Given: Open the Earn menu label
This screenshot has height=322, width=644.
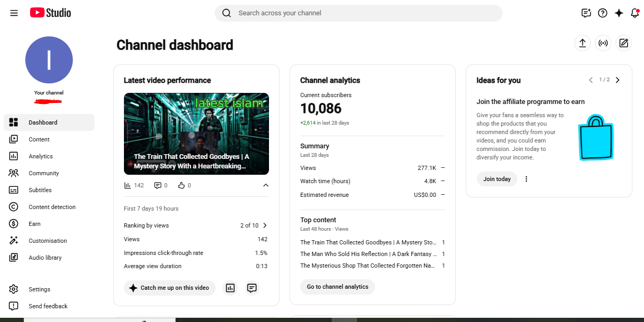Looking at the screenshot, I should 34,224.
